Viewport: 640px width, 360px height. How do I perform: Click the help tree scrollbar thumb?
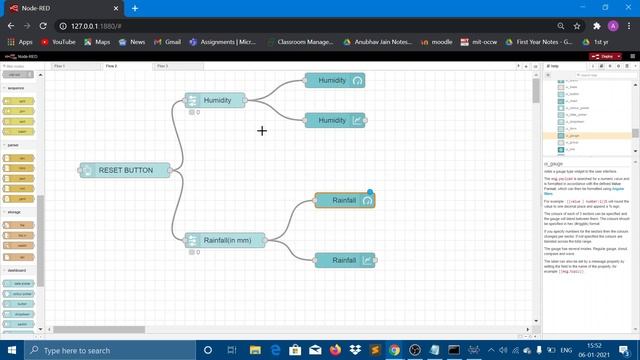[x=635, y=133]
